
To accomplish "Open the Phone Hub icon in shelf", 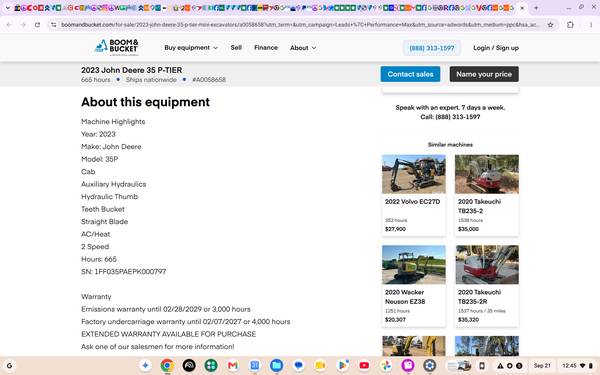I will (482, 365).
